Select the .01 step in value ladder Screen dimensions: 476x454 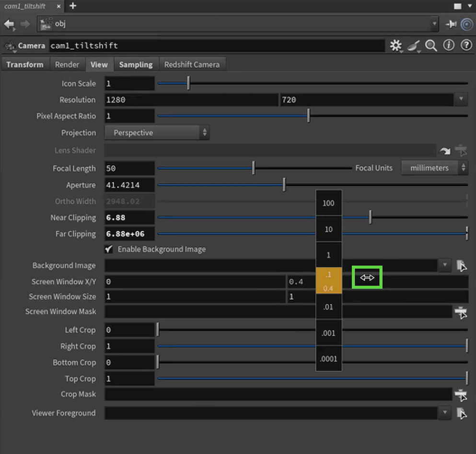(328, 307)
